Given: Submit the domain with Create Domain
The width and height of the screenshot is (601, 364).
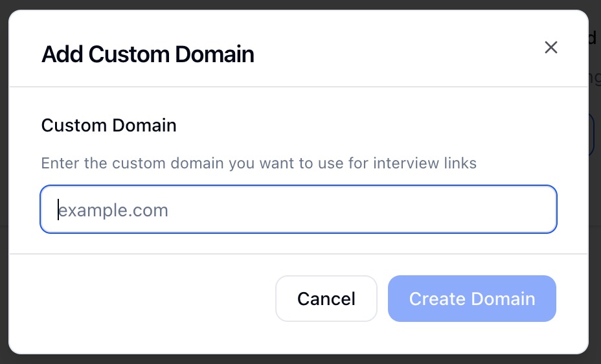Looking at the screenshot, I should (x=471, y=299).
